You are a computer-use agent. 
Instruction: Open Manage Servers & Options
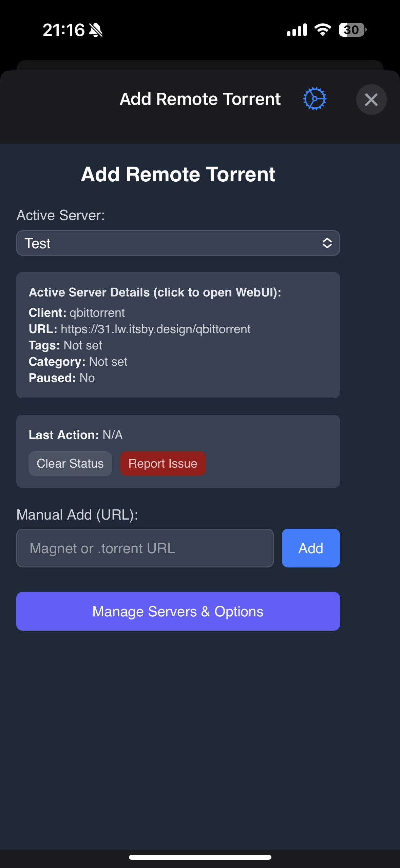(x=178, y=611)
